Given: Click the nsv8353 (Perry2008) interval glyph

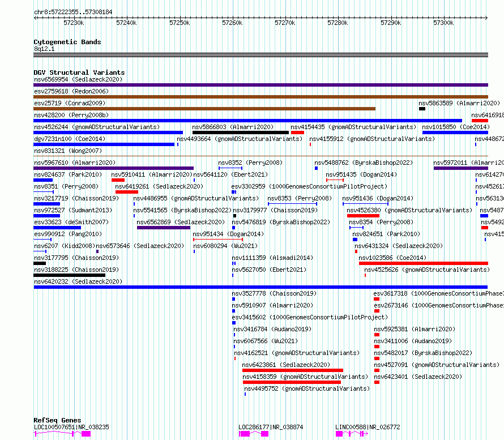Looking at the screenshot, I should (x=293, y=204).
